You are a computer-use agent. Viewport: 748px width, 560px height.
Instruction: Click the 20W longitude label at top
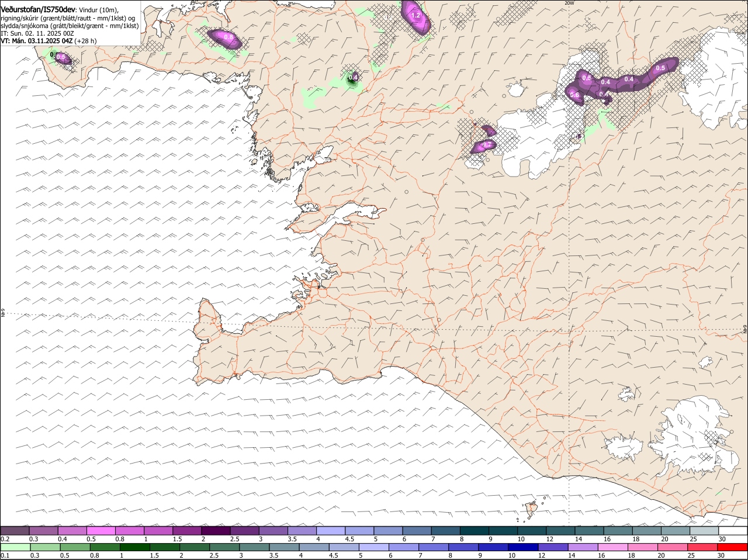point(570,3)
